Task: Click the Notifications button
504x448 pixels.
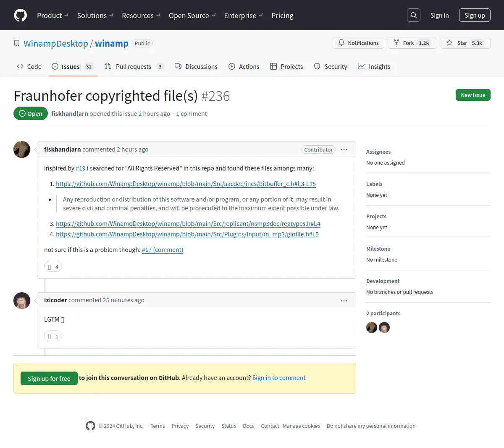Action: click(x=359, y=43)
